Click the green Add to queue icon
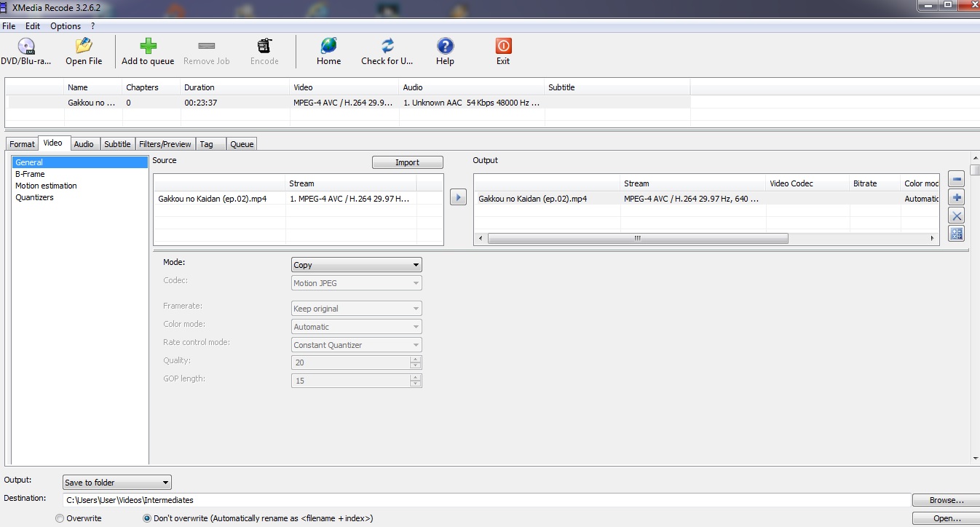Image resolution: width=980 pixels, height=527 pixels. 148,46
